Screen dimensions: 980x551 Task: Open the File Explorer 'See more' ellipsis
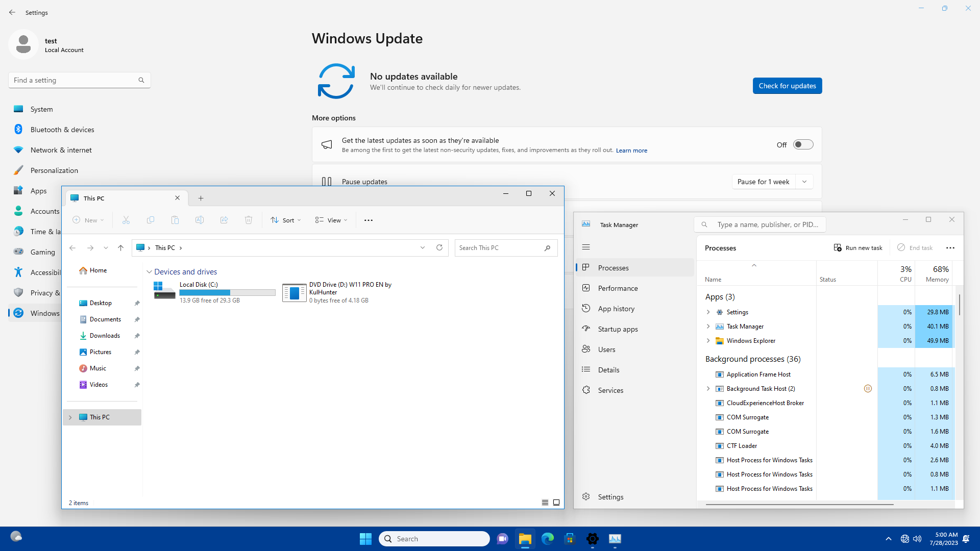point(369,220)
